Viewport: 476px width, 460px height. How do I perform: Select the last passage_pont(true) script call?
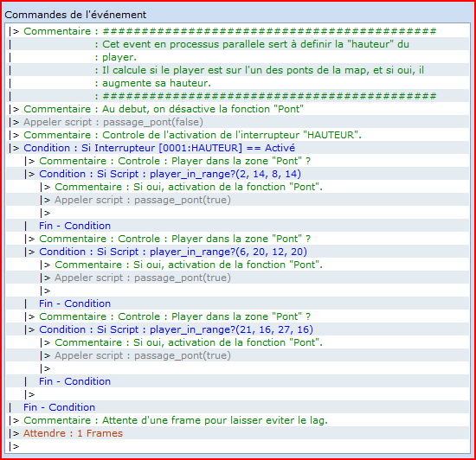point(237,355)
